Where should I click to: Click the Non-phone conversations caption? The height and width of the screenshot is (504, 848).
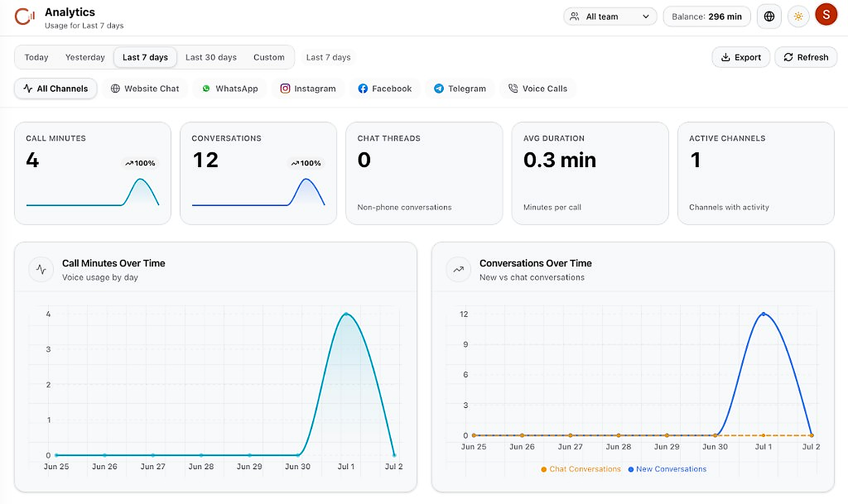(x=405, y=207)
